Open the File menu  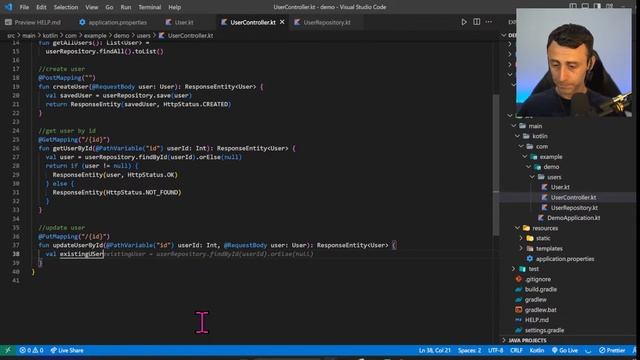(24, 7)
